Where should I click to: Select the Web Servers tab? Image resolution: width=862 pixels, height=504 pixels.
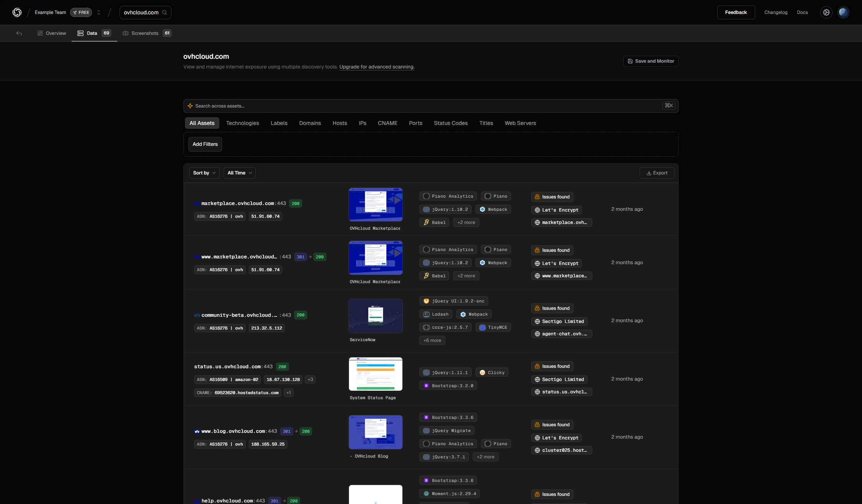click(x=520, y=123)
